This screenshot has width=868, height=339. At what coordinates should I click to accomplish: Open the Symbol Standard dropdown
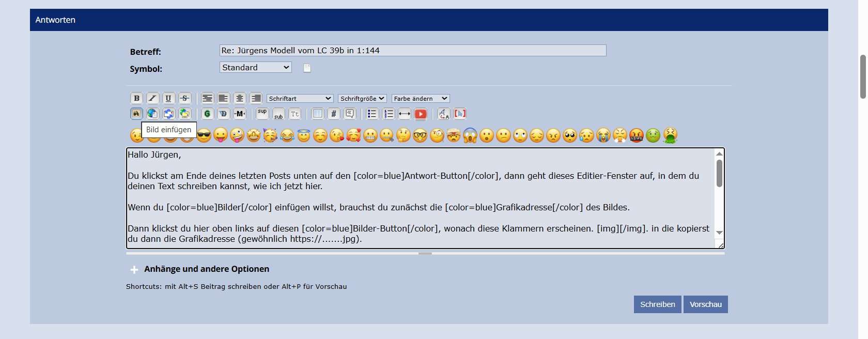[x=255, y=68]
